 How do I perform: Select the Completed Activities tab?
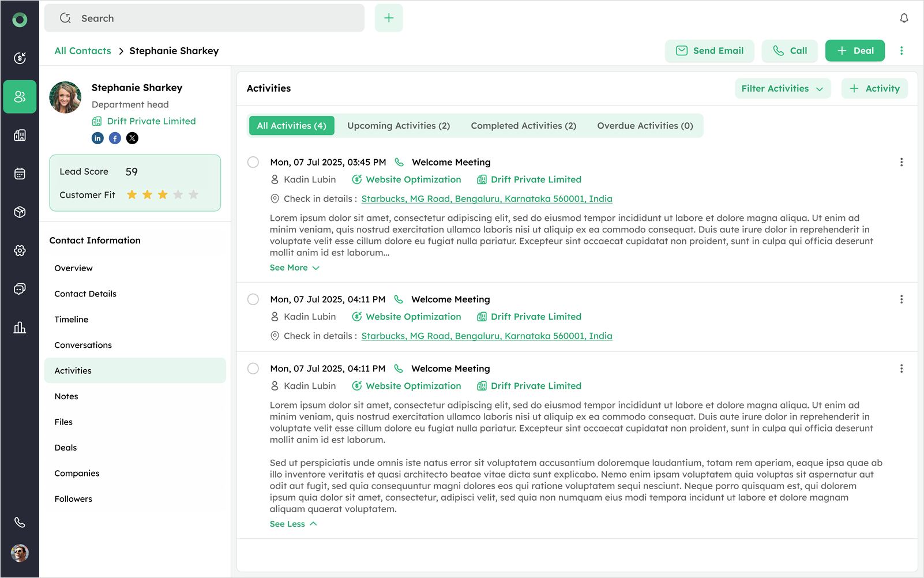(523, 126)
